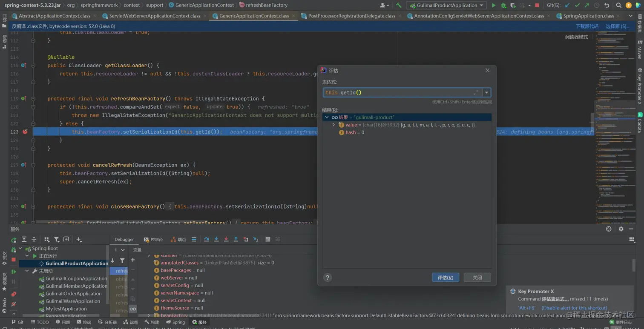Open Evaluate Expression calculator icon in debugger toolbar
This screenshot has height=329, width=644.
click(268, 239)
